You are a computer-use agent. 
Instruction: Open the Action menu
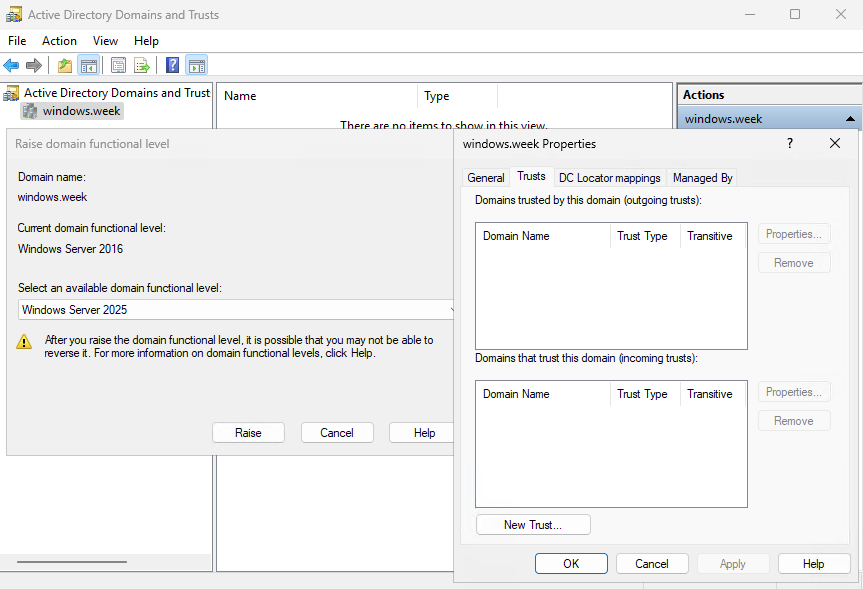click(59, 41)
